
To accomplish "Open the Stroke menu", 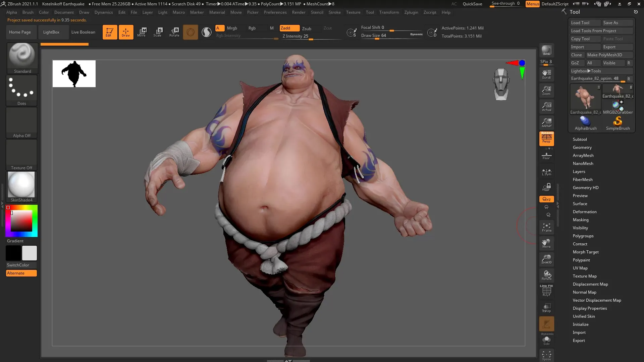I will click(x=334, y=12).
